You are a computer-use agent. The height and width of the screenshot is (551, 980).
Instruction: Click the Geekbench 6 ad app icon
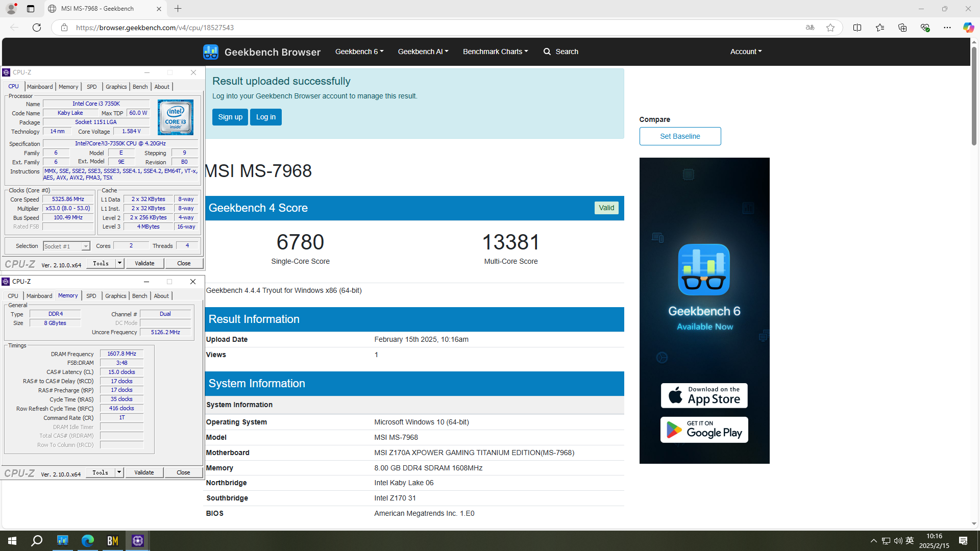pyautogui.click(x=704, y=269)
